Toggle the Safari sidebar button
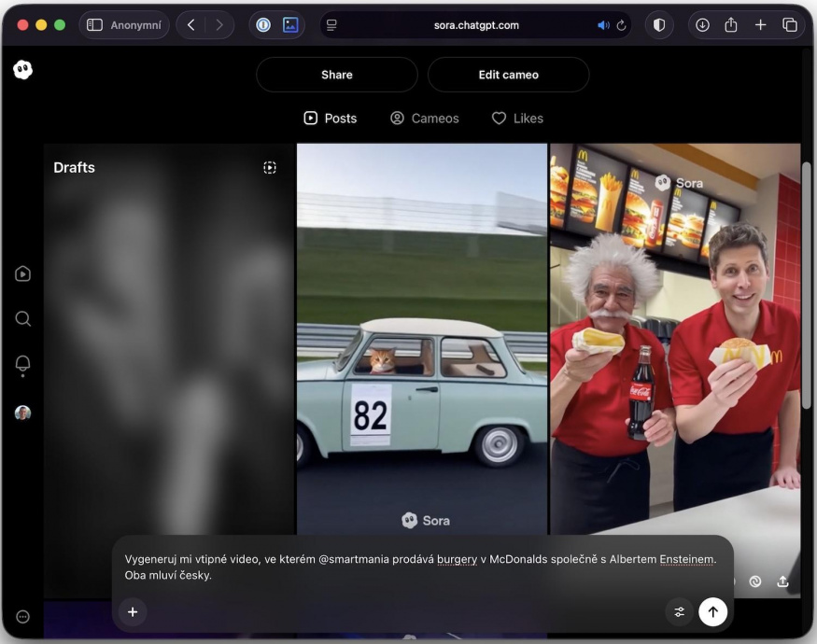 pyautogui.click(x=94, y=25)
